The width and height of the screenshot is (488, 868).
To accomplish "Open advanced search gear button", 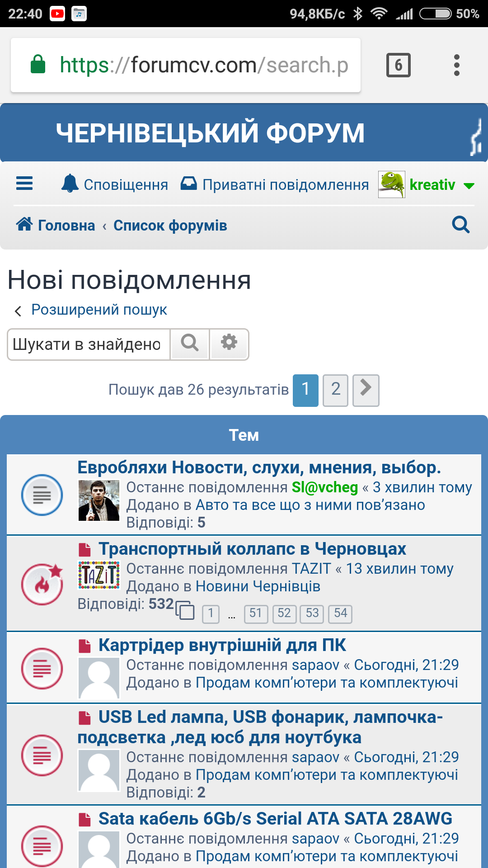I will coord(229,344).
